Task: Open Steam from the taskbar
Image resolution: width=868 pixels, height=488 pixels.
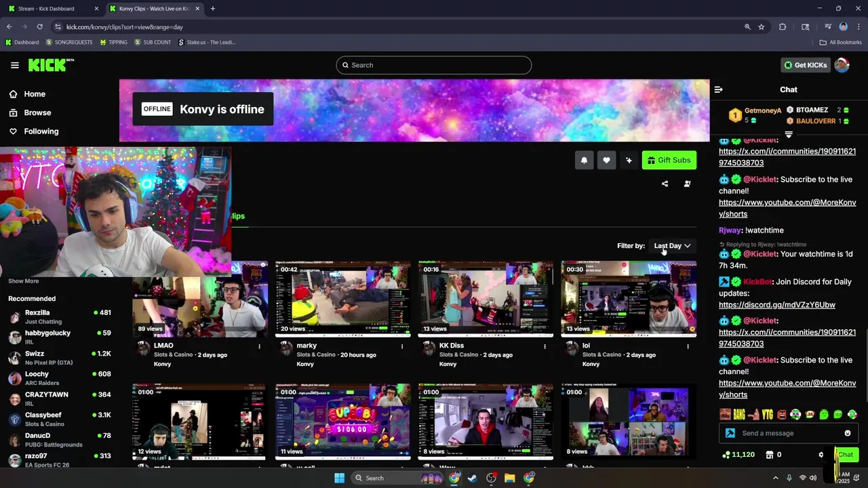Action: point(473,478)
